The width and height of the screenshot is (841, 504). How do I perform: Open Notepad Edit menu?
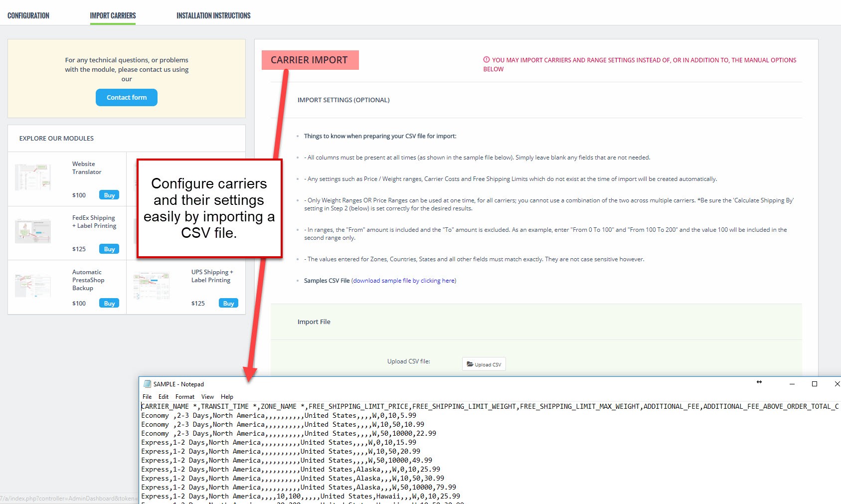coord(164,397)
